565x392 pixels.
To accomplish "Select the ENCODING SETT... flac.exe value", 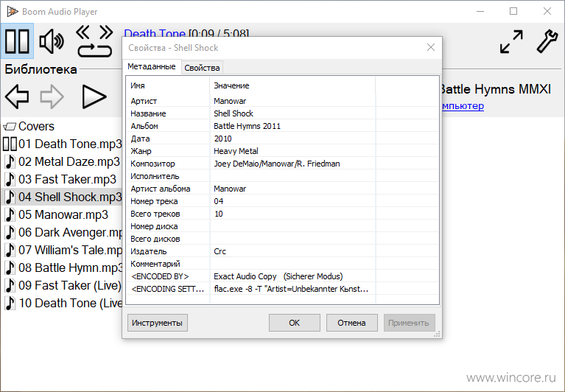I will (291, 289).
